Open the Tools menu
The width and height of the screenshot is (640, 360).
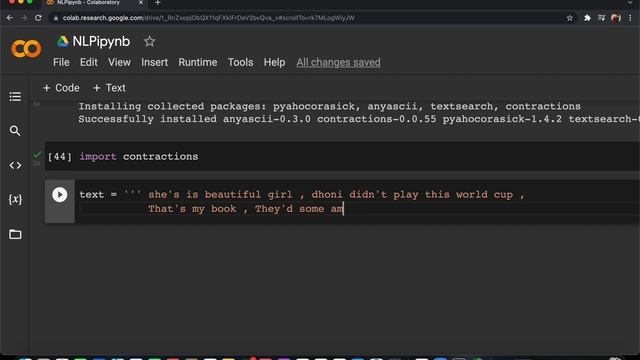point(240,62)
